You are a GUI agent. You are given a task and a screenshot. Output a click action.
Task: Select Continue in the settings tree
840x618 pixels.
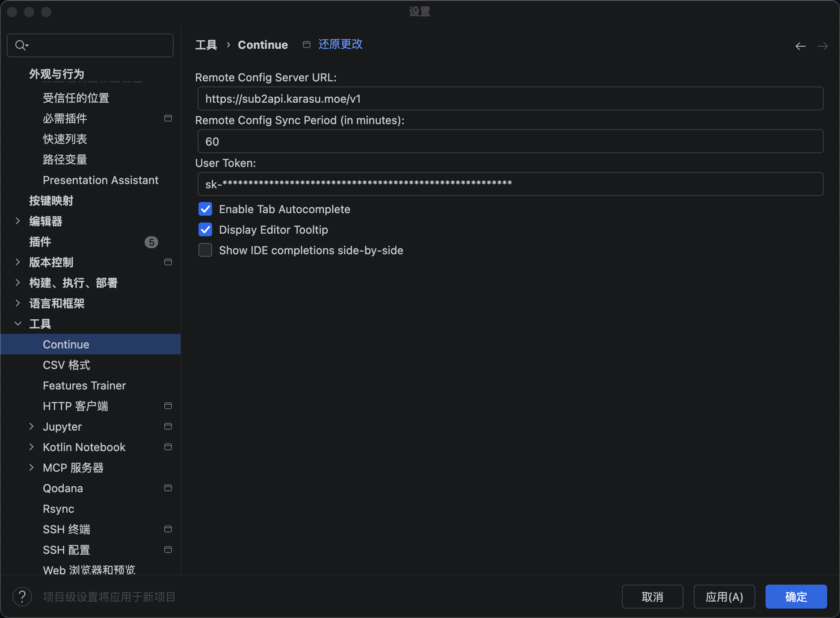91,344
